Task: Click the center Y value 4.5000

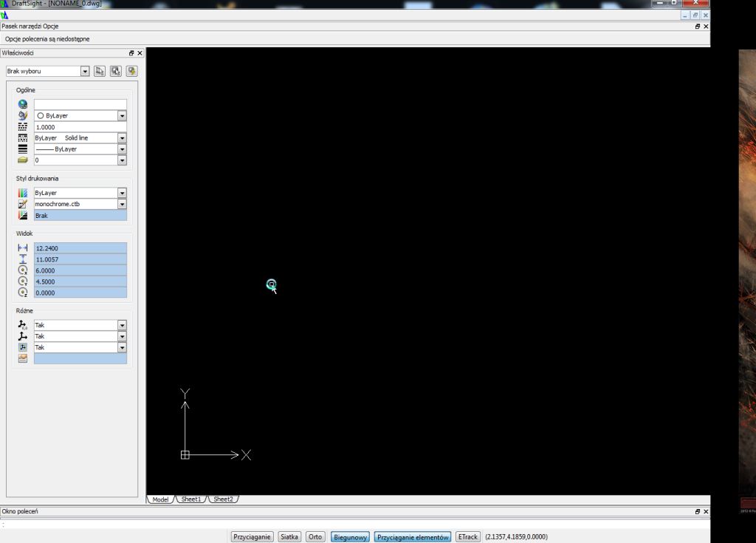Action: (80, 281)
